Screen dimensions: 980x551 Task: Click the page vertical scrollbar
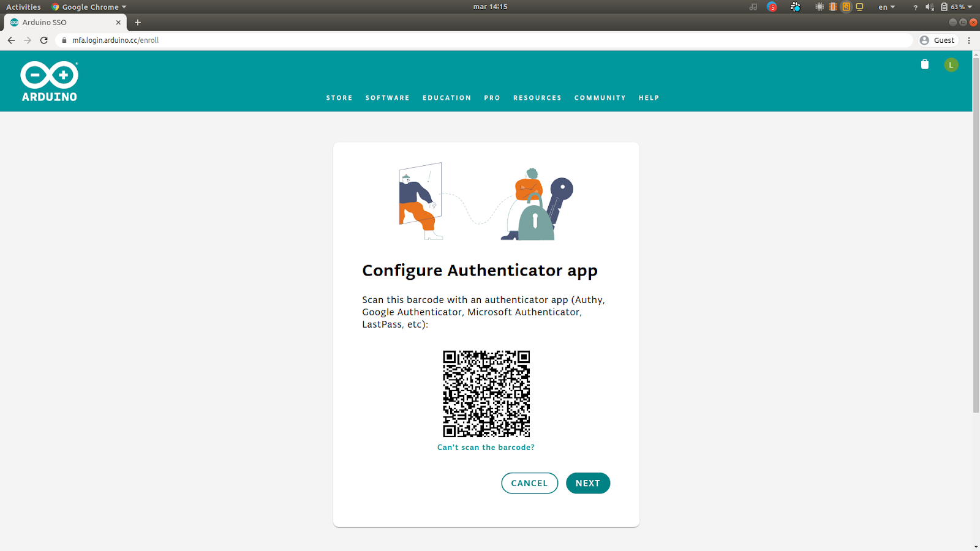(x=976, y=234)
